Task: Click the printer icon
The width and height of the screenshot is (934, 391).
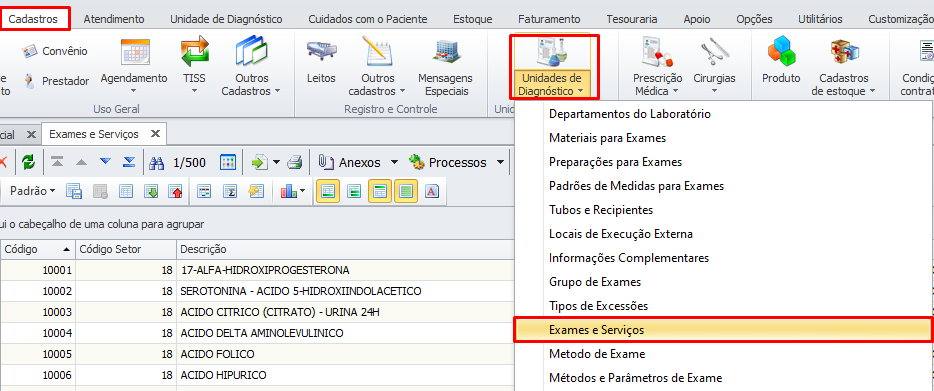Action: (296, 162)
